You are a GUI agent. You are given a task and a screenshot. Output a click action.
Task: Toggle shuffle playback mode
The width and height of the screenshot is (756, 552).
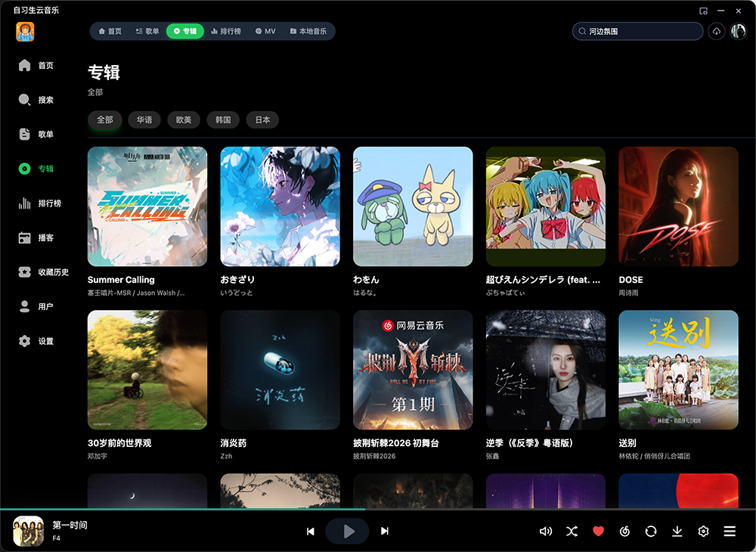coord(572,532)
